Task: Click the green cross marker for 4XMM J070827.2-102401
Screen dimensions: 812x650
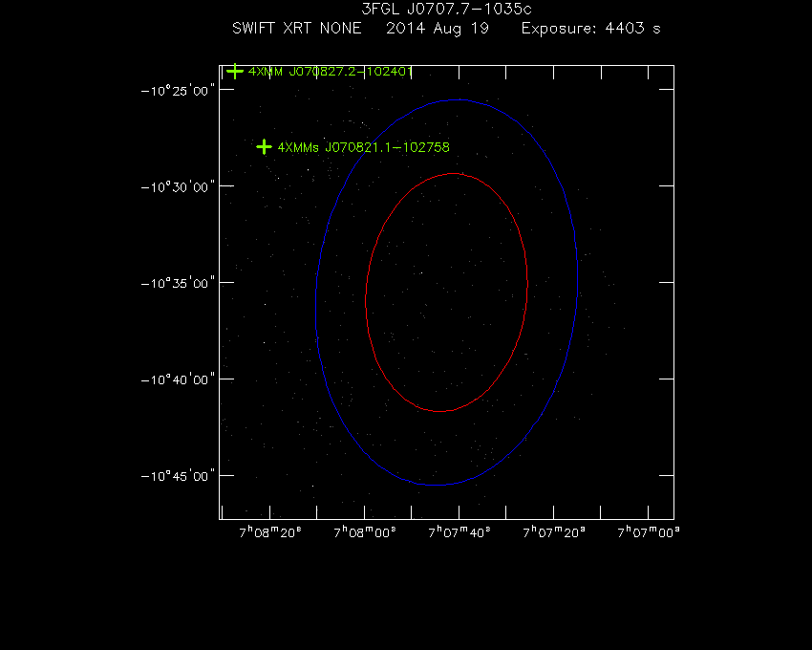Action: (235, 71)
